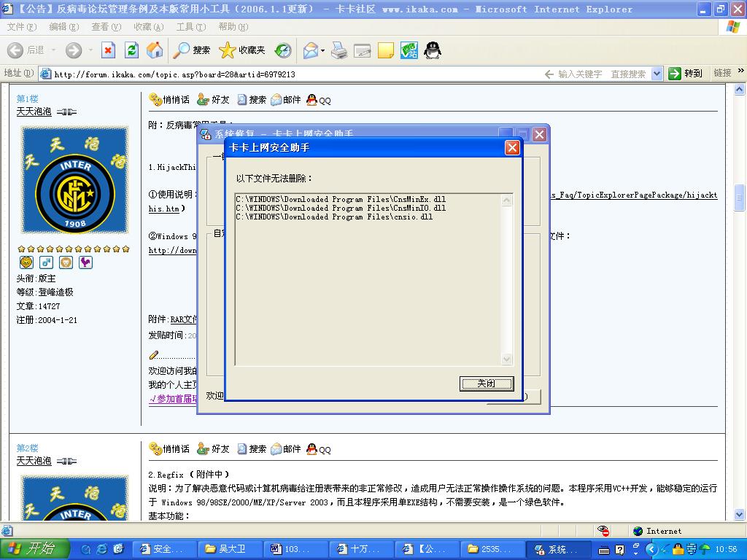Screen dimensions: 747x560
Task: Click the lion zodiac badge icon
Action: (x=66, y=262)
